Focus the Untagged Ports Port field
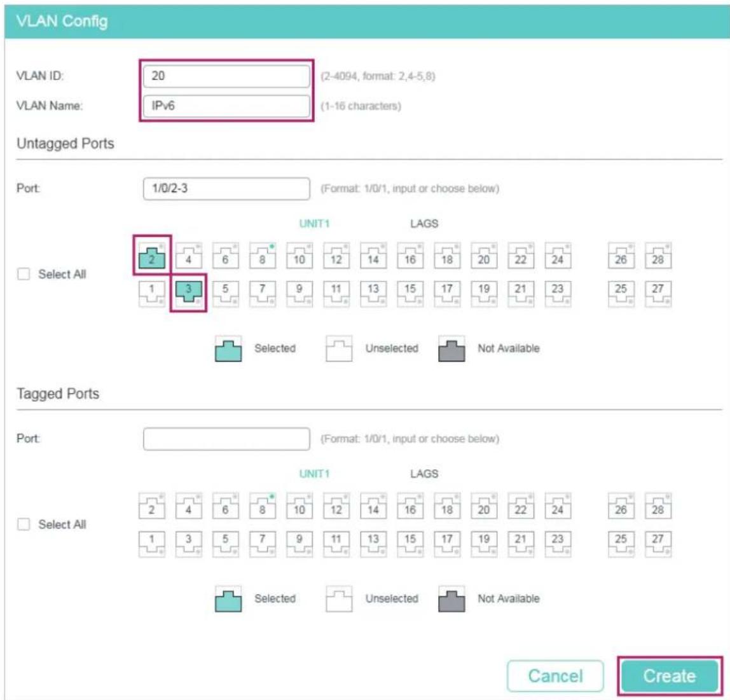Screen dimensions: 730x700 coord(226,188)
